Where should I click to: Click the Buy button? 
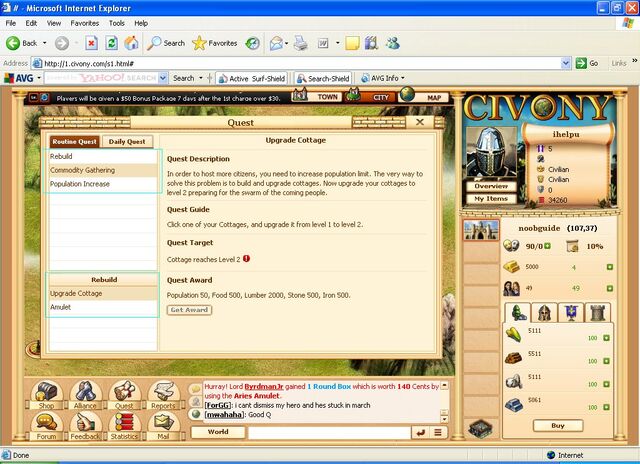(x=558, y=426)
